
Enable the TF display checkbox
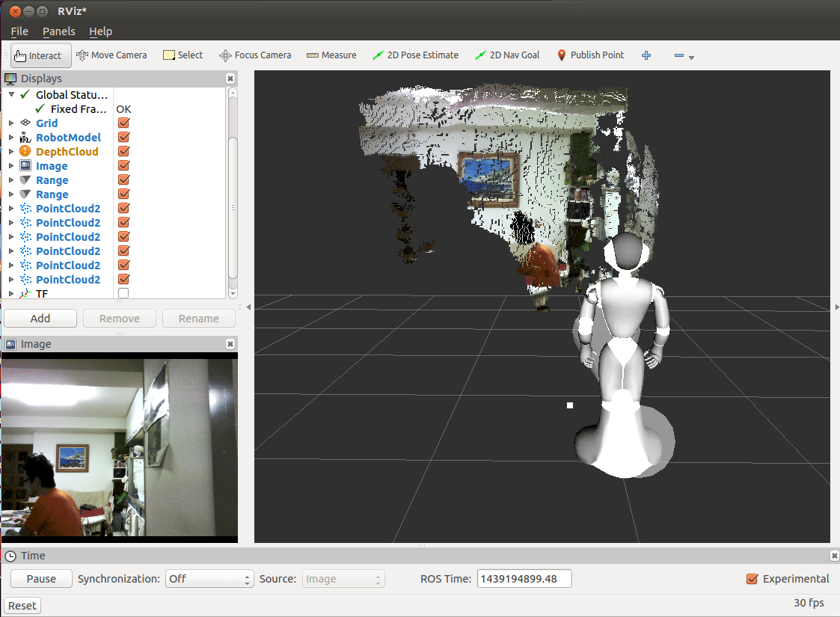pos(123,293)
